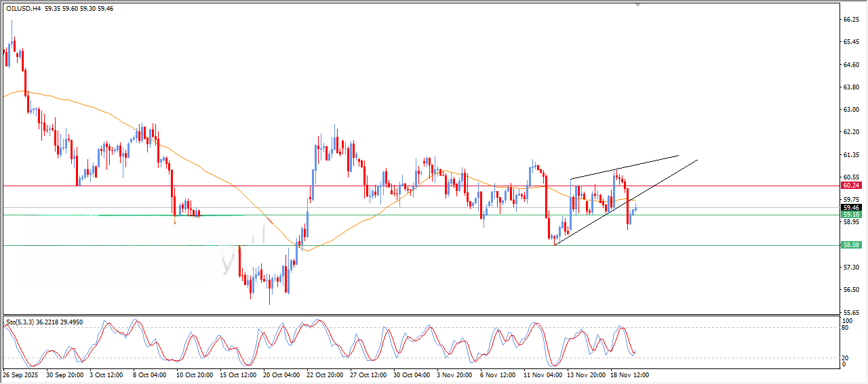Click the red 60.24 price level tag
868x384 pixels.
tap(851, 185)
